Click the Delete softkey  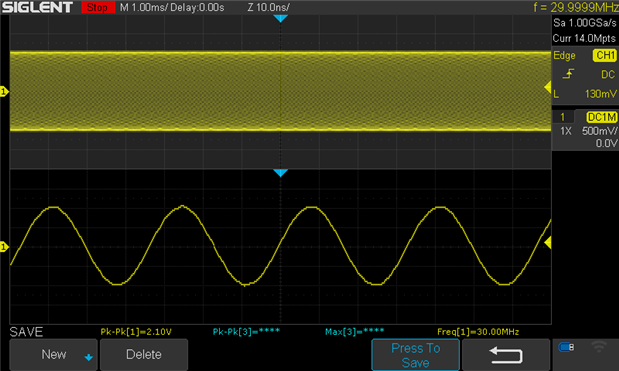pyautogui.click(x=144, y=355)
